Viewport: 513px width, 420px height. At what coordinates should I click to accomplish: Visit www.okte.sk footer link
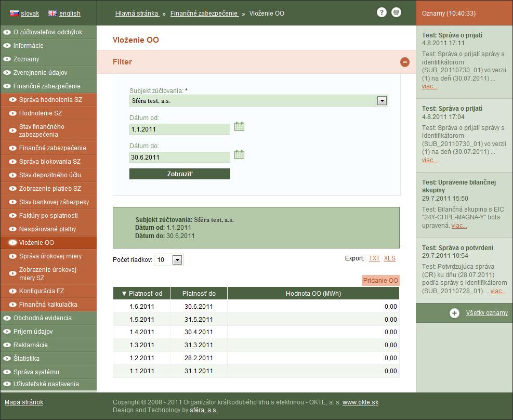[x=360, y=402]
